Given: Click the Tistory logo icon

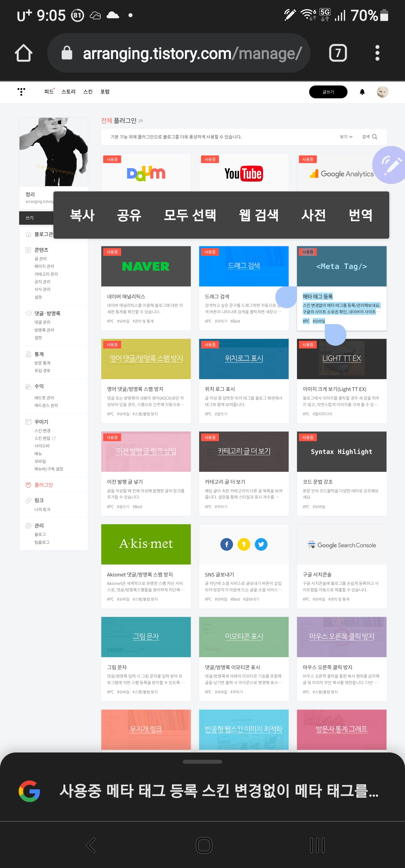Looking at the screenshot, I should click(21, 92).
